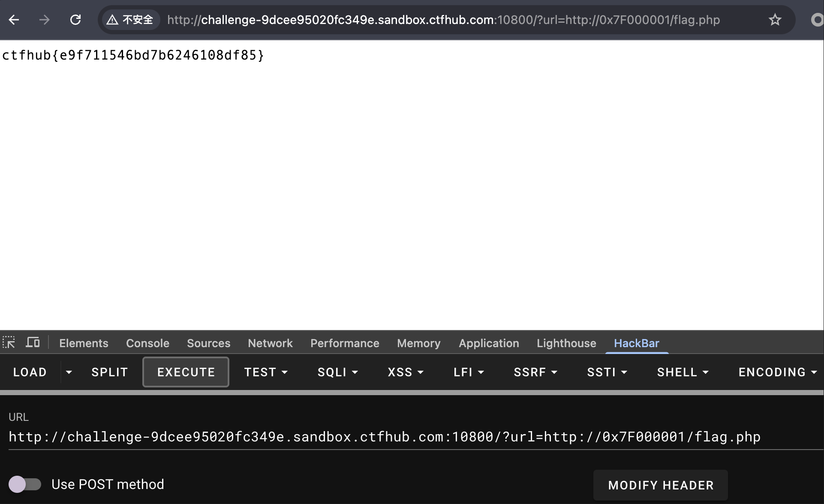
Task: Activate the inspect element picker icon
Action: pyautogui.click(x=9, y=343)
